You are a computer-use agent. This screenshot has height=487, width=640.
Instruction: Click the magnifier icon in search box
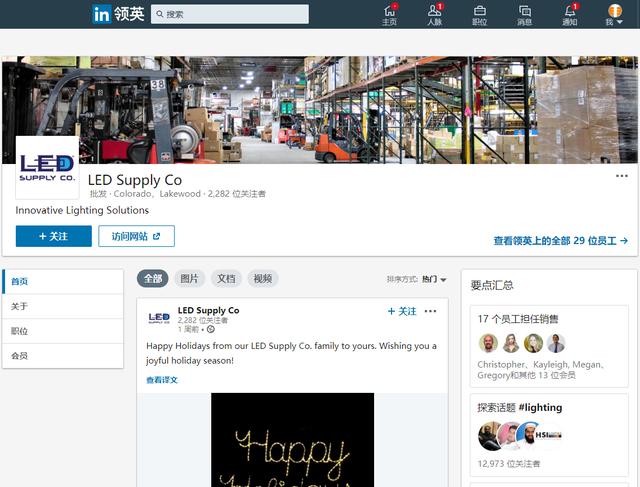(160, 14)
